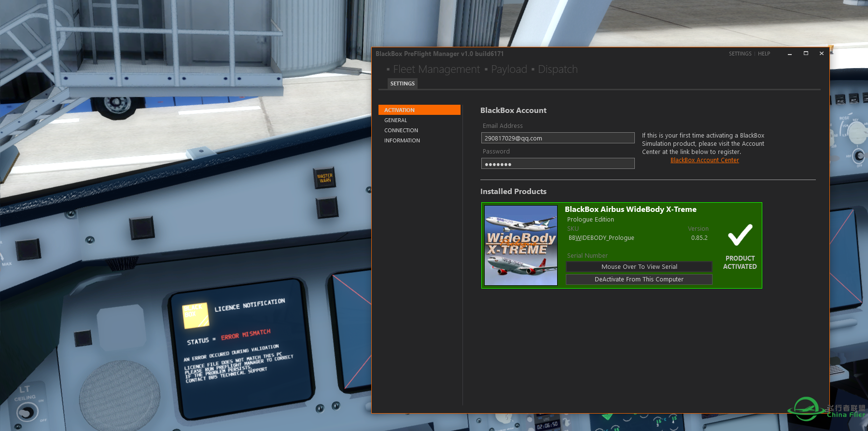Click the BBWIDEBODY_Prologue SKU text
This screenshot has height=431, width=868.
coord(601,238)
